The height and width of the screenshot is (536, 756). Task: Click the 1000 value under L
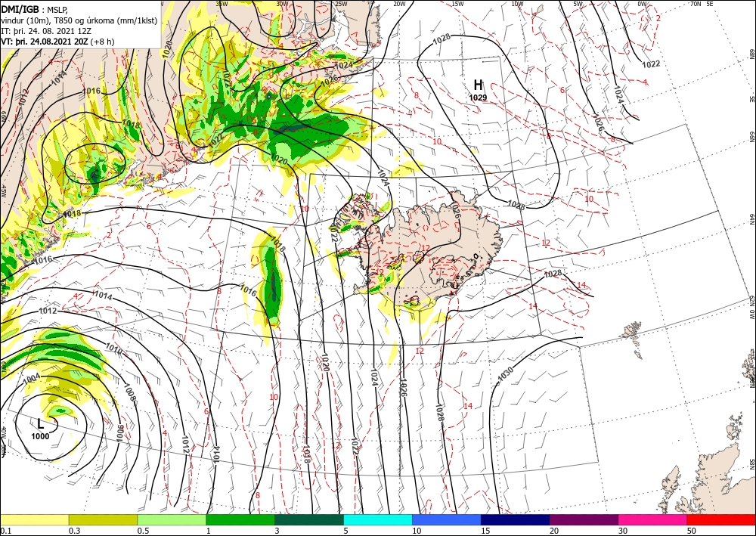click(x=40, y=437)
